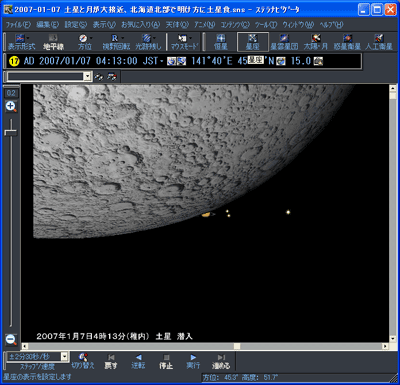The width and height of the screenshot is (400, 385).
Task: Click the icon right after 15.0
Action: pyautogui.click(x=318, y=61)
